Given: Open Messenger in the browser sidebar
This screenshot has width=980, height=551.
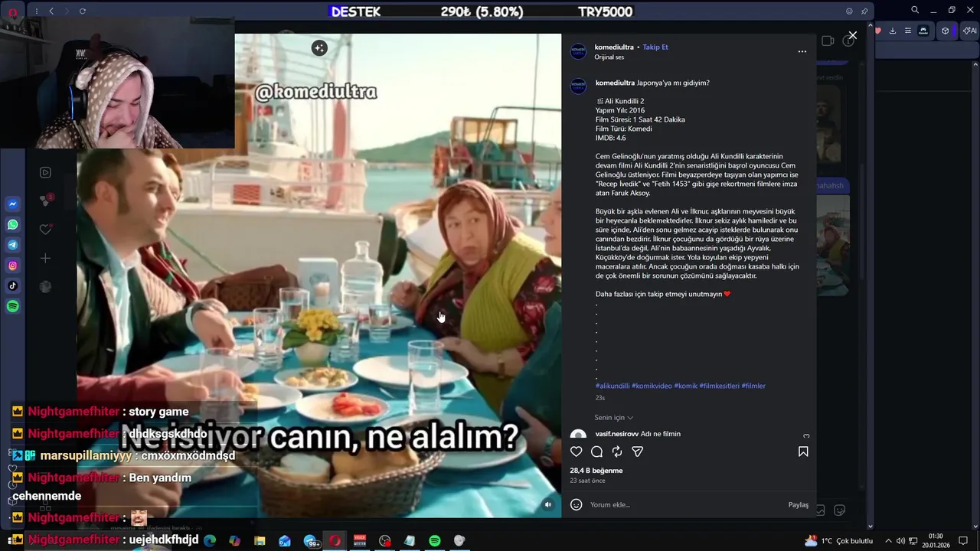Looking at the screenshot, I should tap(13, 204).
